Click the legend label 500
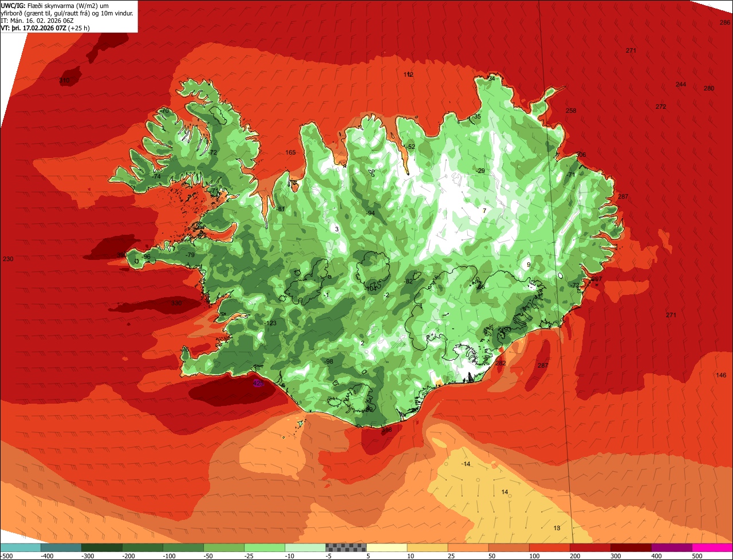The width and height of the screenshot is (733, 560). pyautogui.click(x=697, y=556)
